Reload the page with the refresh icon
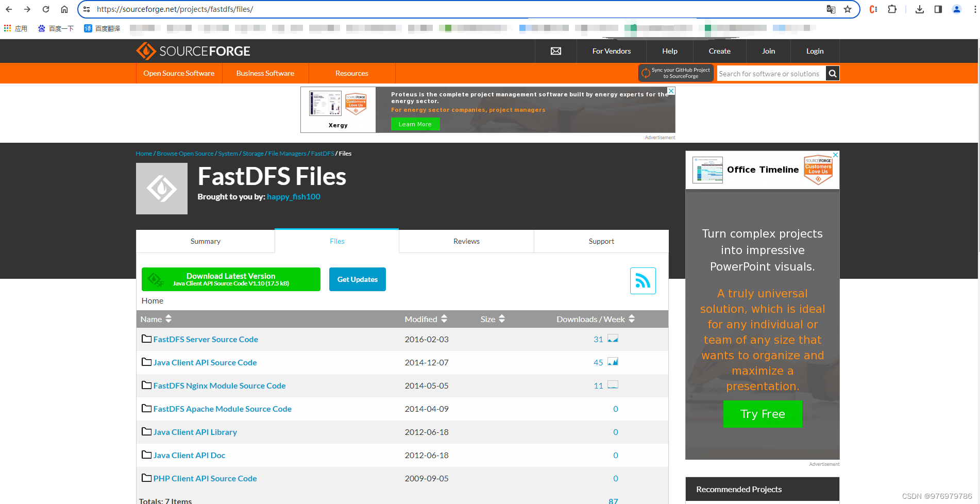 46,9
